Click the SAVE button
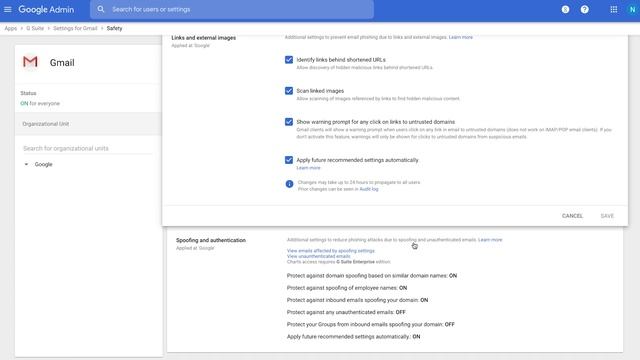This screenshot has height=360, width=640. point(607,216)
